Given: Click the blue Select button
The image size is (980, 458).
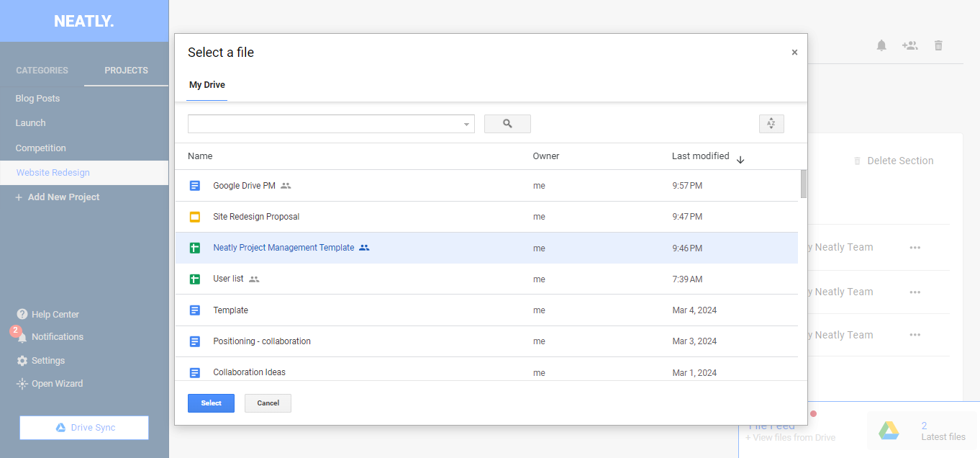Looking at the screenshot, I should [211, 403].
